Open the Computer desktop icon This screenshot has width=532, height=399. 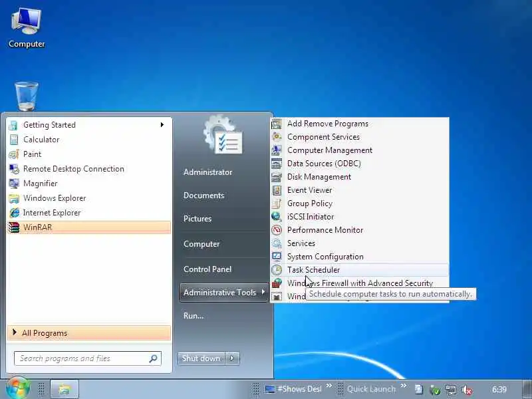pos(27,27)
